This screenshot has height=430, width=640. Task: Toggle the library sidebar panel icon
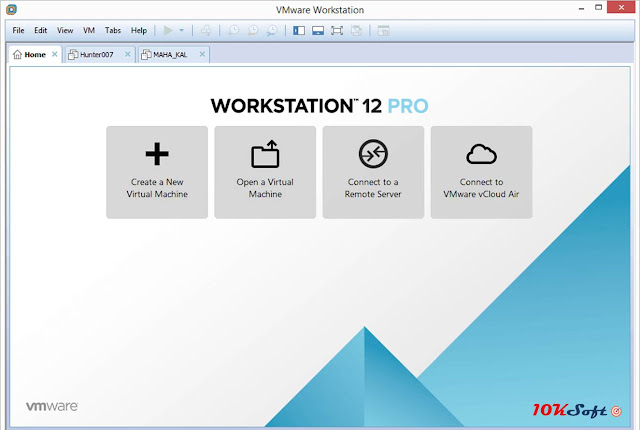click(299, 30)
